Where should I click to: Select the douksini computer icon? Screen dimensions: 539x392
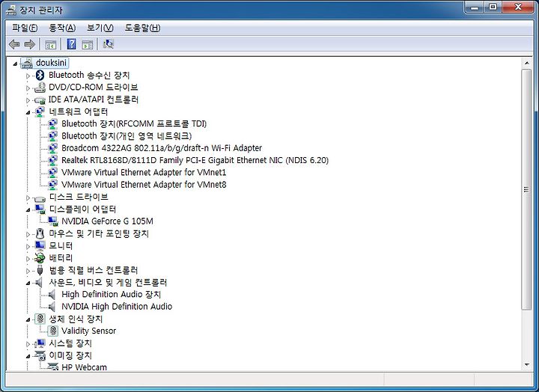(x=27, y=63)
